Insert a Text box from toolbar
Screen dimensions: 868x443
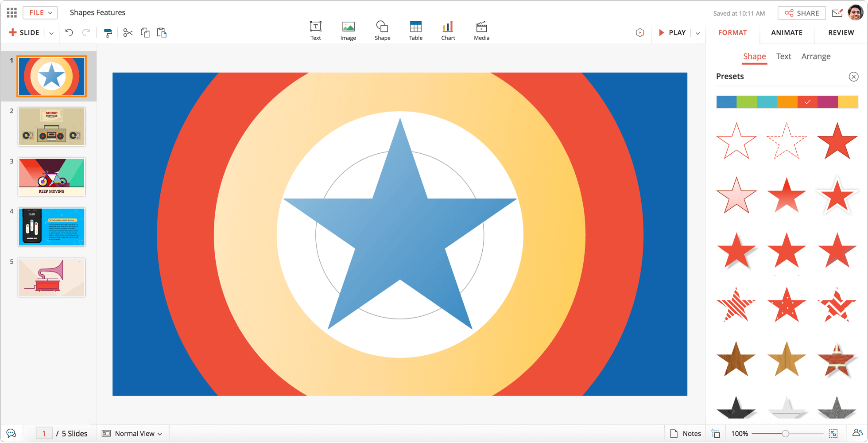[x=315, y=31]
